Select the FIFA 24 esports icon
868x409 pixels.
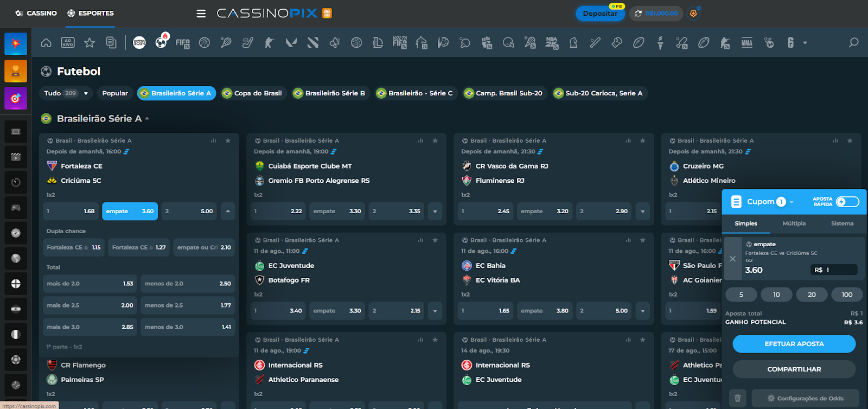tap(183, 43)
